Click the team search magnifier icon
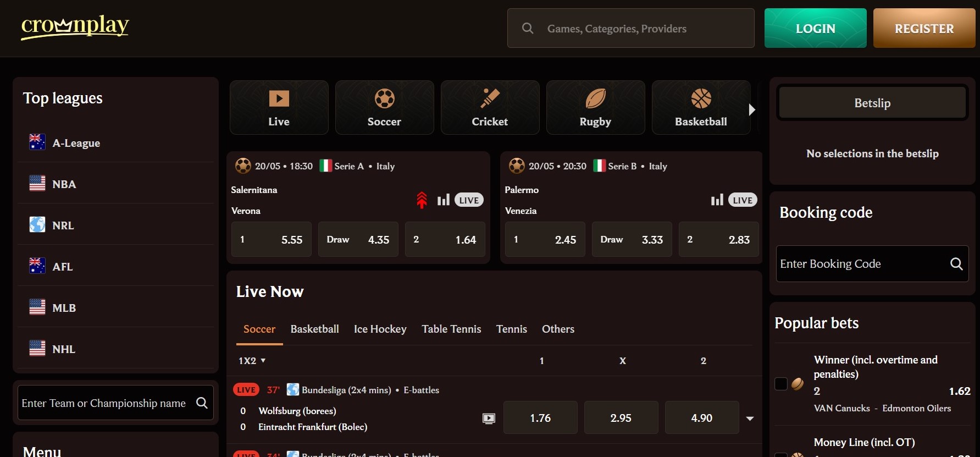The image size is (980, 457). [202, 403]
